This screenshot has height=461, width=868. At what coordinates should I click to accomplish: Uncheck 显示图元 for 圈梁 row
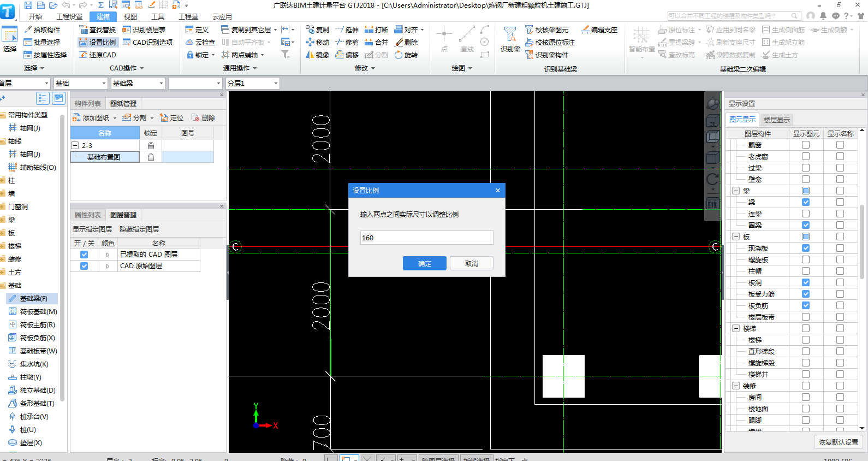(806, 225)
